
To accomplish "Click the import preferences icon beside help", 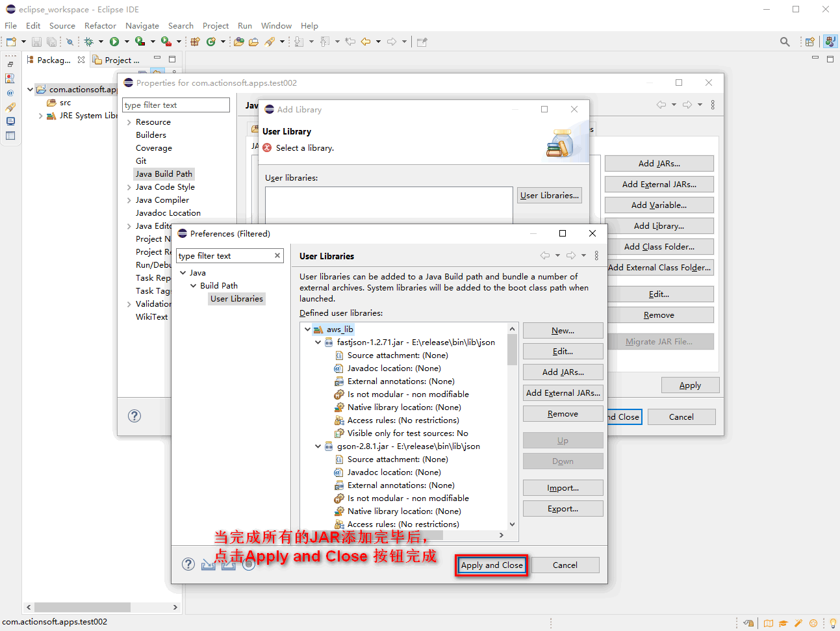I will click(x=208, y=564).
